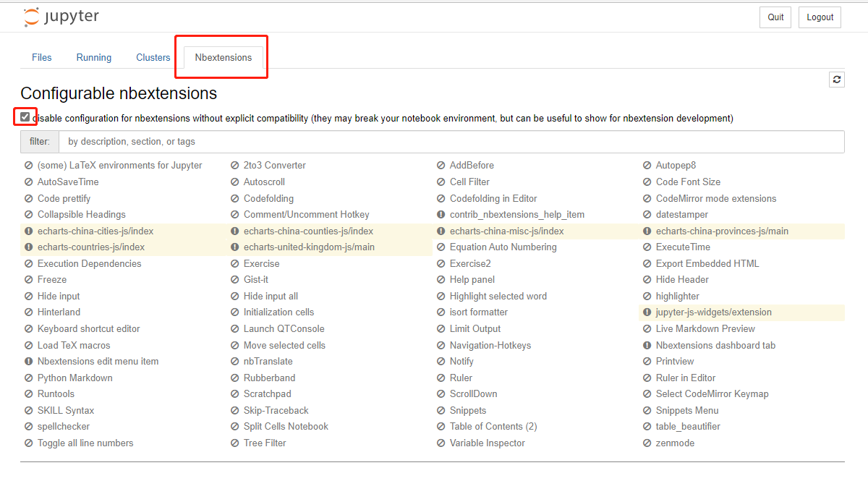Click the icon beside ExecuteTime

[647, 247]
